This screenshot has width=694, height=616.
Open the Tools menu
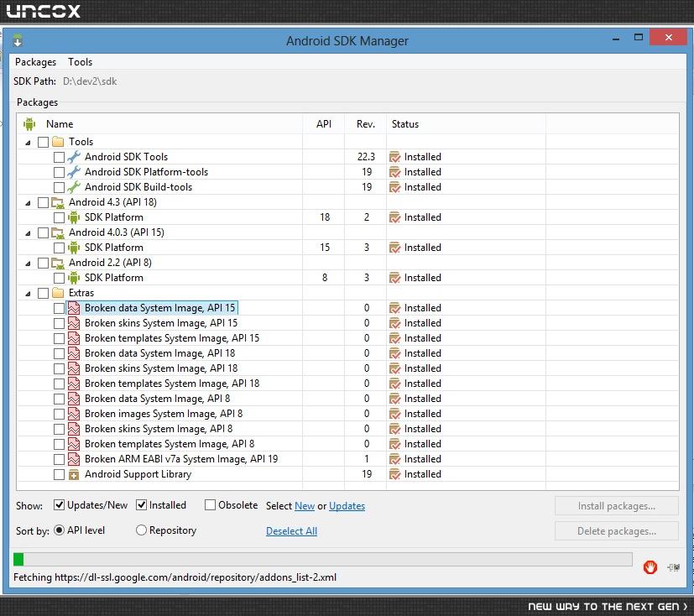[80, 62]
